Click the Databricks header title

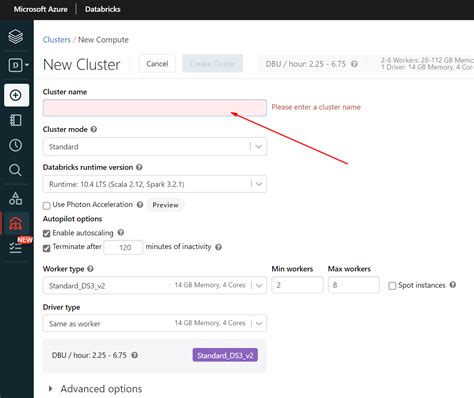click(103, 9)
